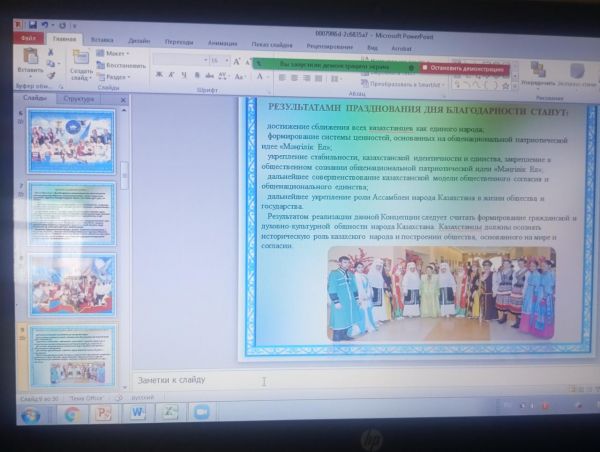Open the Zoom app from the taskbar
Image resolution: width=600 pixels, height=452 pixels.
pyautogui.click(x=200, y=412)
